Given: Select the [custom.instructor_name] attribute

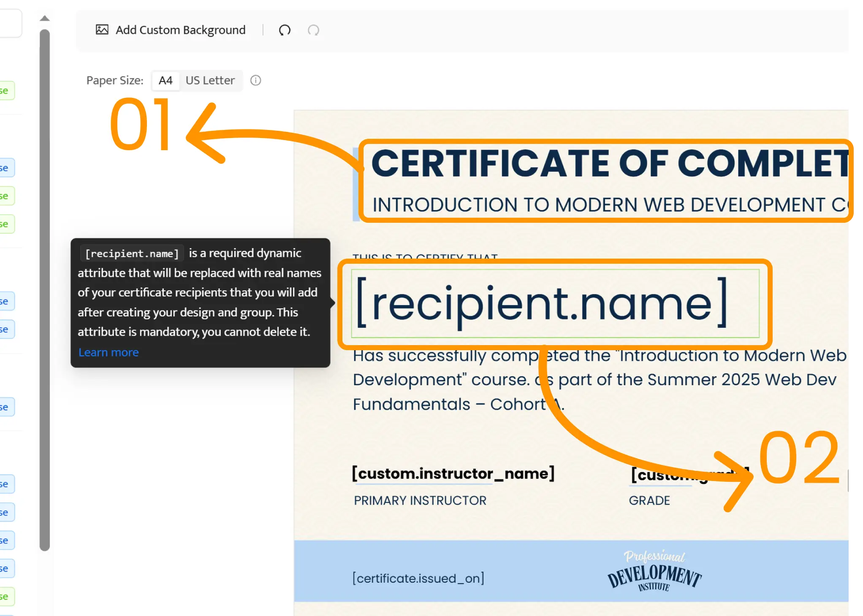Looking at the screenshot, I should [x=453, y=473].
